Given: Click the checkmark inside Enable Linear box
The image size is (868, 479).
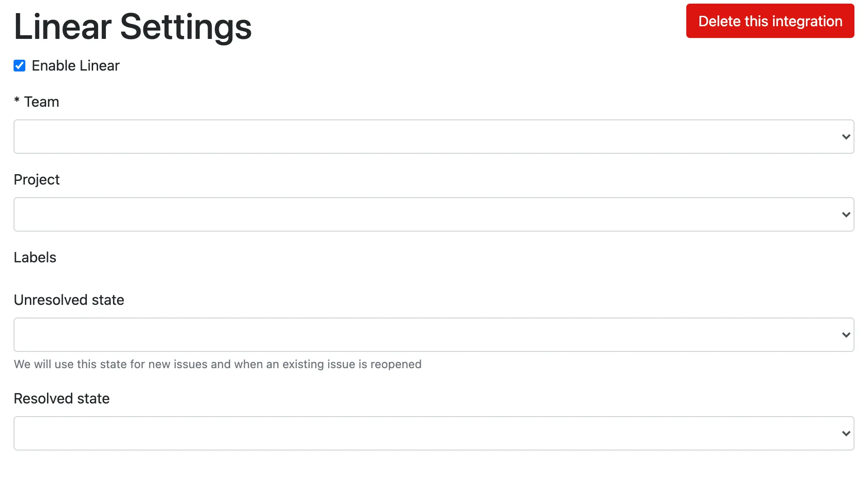Looking at the screenshot, I should [x=19, y=66].
